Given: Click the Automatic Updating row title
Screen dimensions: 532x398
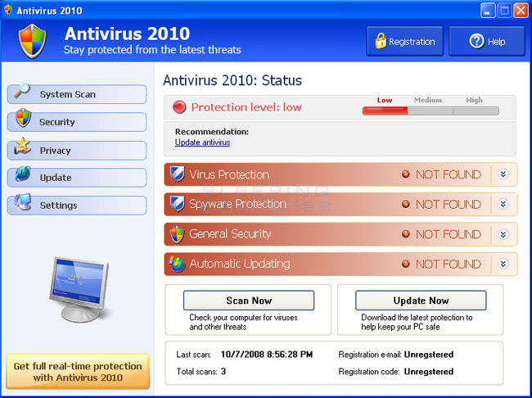Looking at the screenshot, I should coord(240,264).
